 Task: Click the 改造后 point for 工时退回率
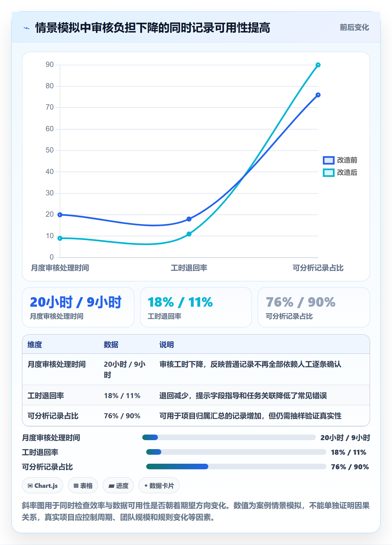[189, 234]
